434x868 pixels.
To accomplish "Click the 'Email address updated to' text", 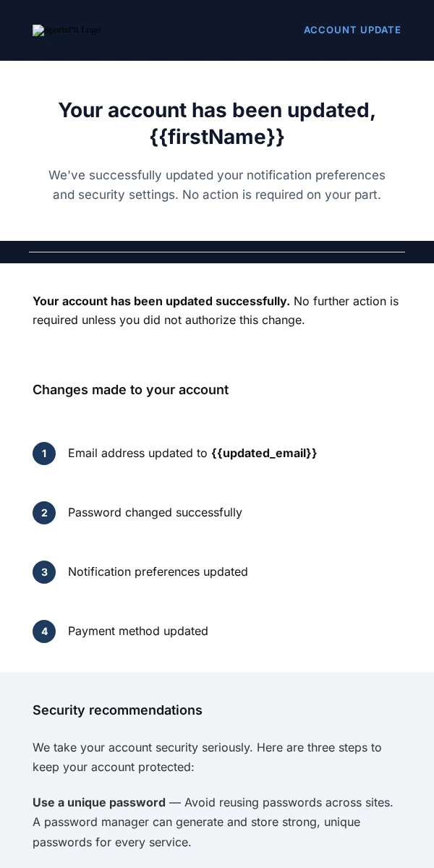I will click(137, 453).
